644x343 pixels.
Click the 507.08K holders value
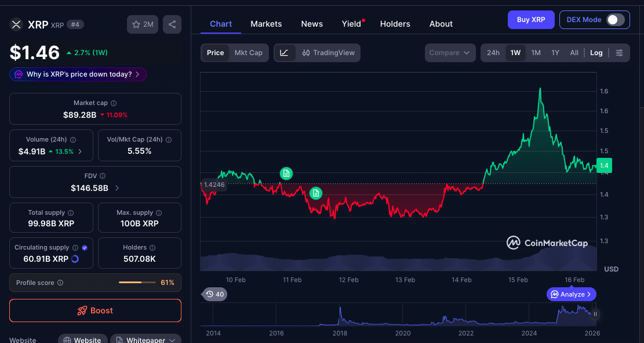click(140, 259)
